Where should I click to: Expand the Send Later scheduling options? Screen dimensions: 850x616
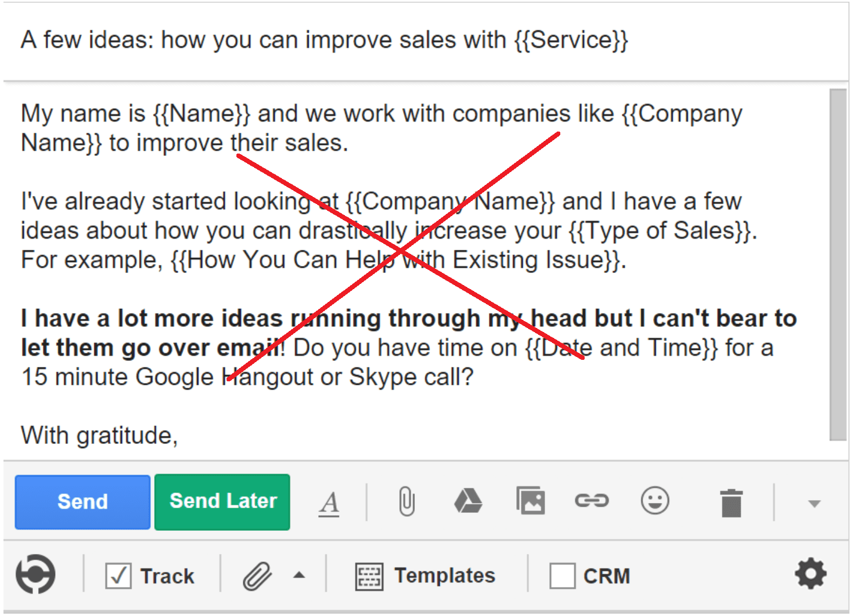tap(222, 501)
